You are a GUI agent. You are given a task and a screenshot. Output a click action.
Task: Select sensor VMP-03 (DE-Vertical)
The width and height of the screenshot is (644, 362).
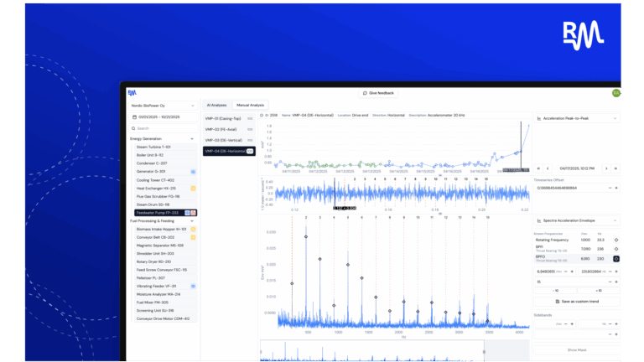coord(229,140)
